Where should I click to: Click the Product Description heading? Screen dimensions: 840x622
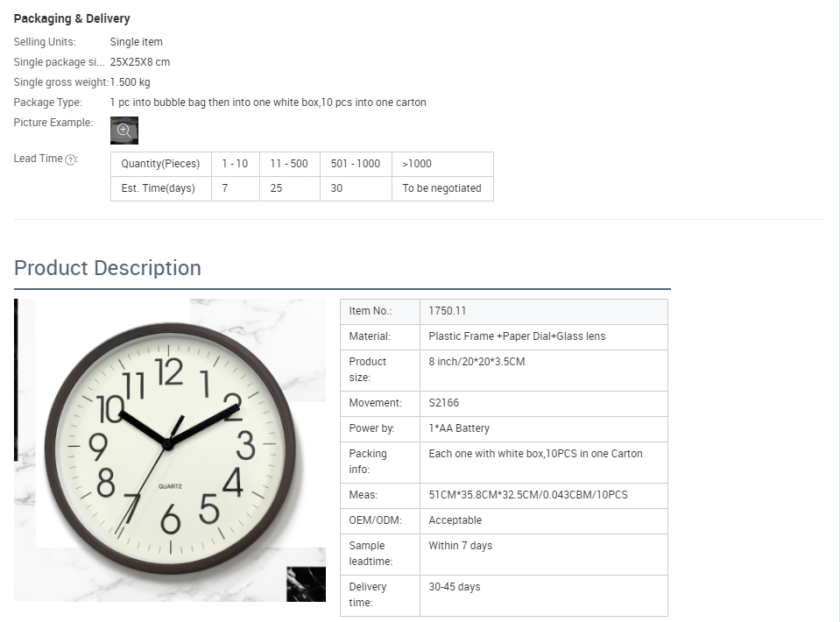pos(108,268)
